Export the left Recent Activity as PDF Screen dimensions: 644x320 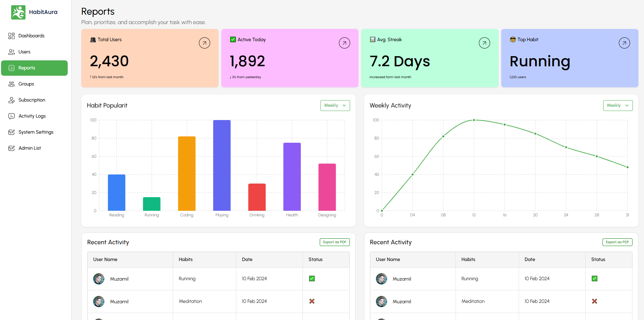[x=335, y=242]
